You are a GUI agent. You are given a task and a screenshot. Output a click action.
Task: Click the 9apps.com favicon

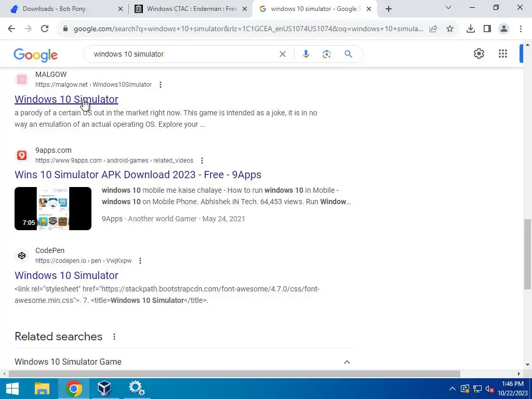click(x=22, y=155)
